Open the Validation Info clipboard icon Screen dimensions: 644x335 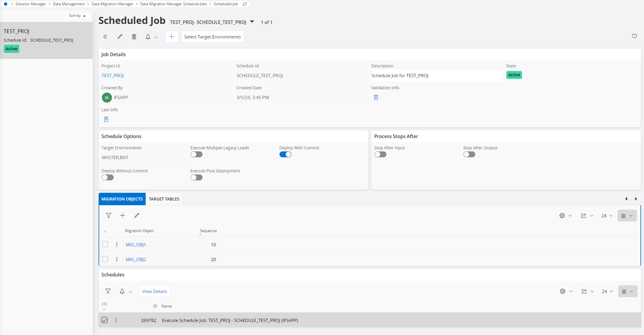tap(376, 97)
